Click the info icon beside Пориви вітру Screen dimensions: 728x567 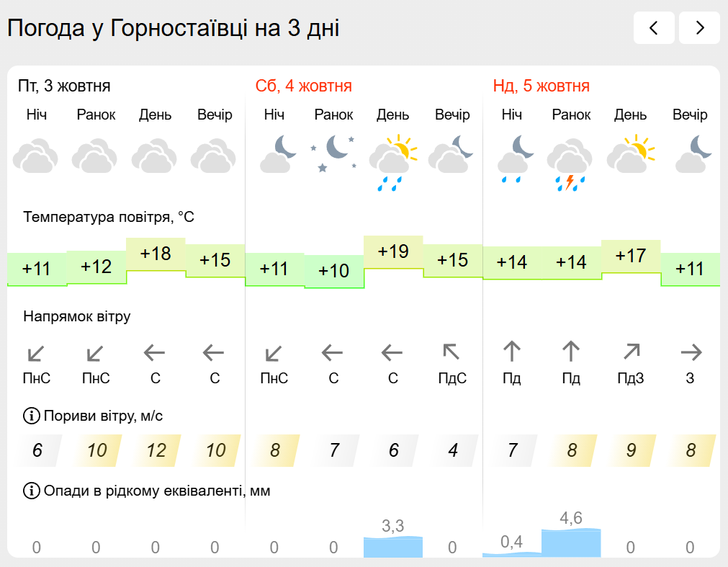tap(32, 416)
